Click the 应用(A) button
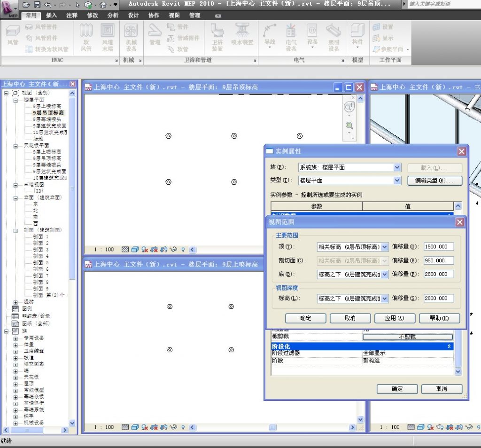This screenshot has height=448, width=481. [x=395, y=318]
